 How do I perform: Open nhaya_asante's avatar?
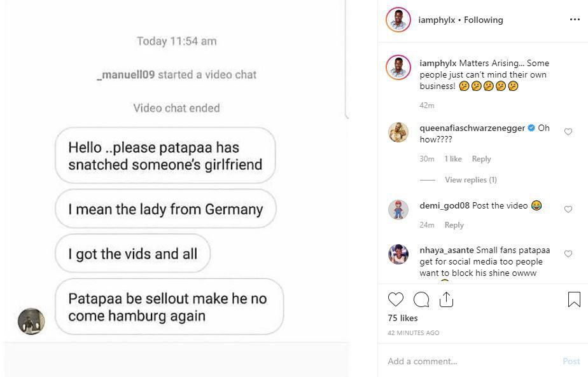point(398,254)
